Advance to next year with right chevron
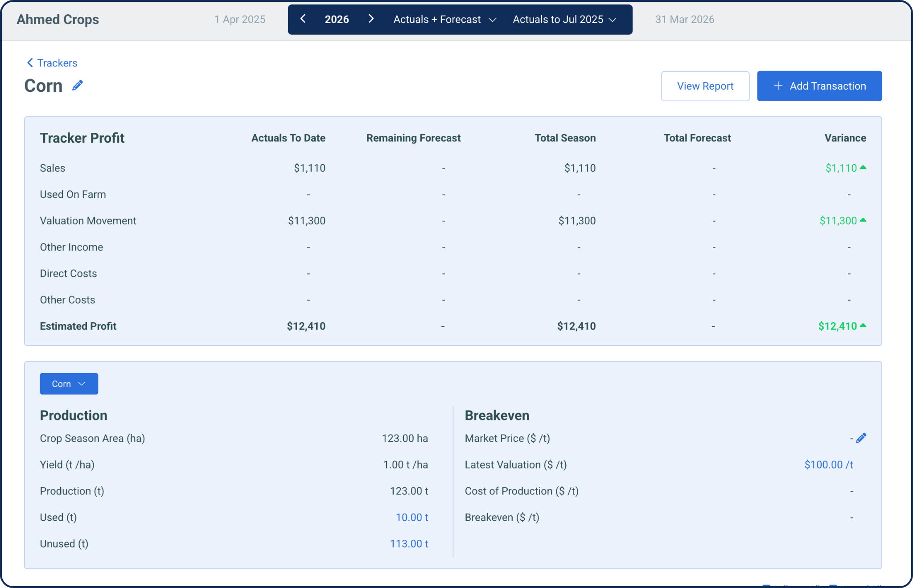Viewport: 913px width, 588px height. coord(371,19)
